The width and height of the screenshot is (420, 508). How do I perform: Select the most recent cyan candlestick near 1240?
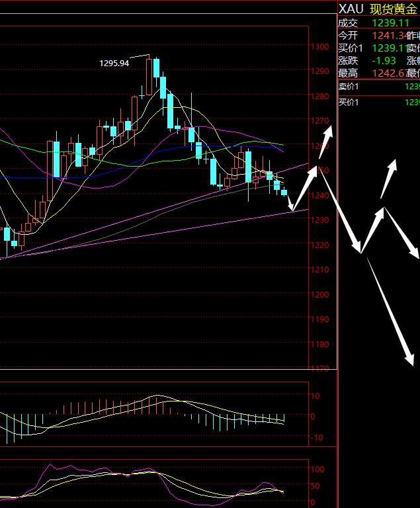284,192
